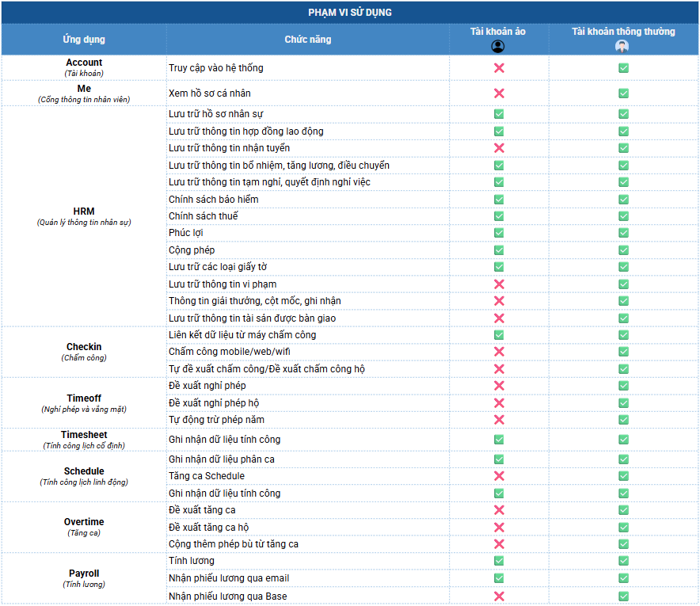Select the Overtime application cell

coord(84,527)
